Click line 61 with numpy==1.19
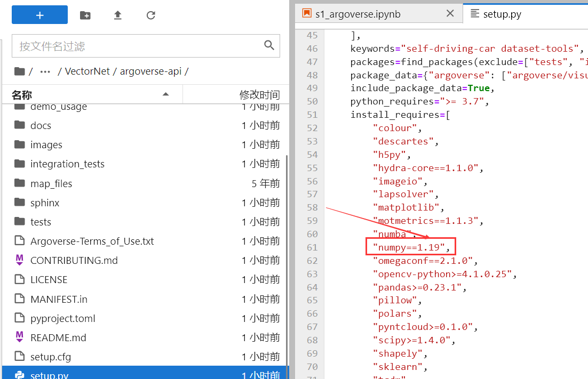Screen dimensions: 588x379 pyautogui.click(x=411, y=247)
